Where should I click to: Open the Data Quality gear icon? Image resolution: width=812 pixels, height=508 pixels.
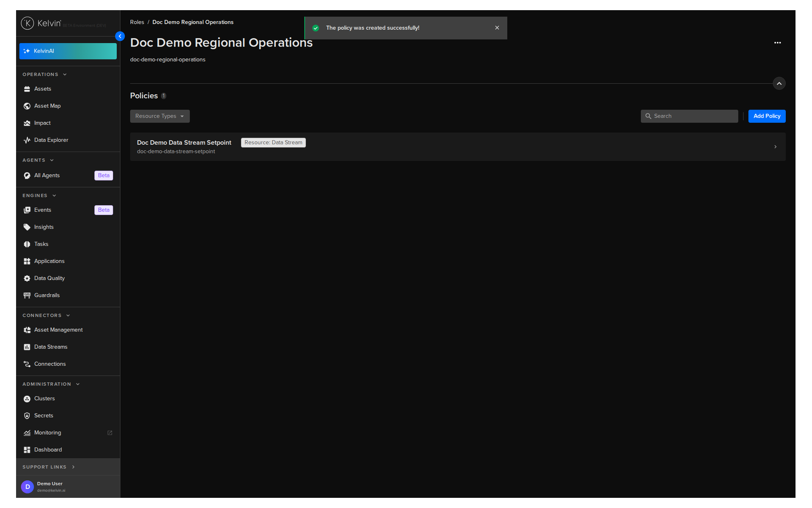pos(27,279)
